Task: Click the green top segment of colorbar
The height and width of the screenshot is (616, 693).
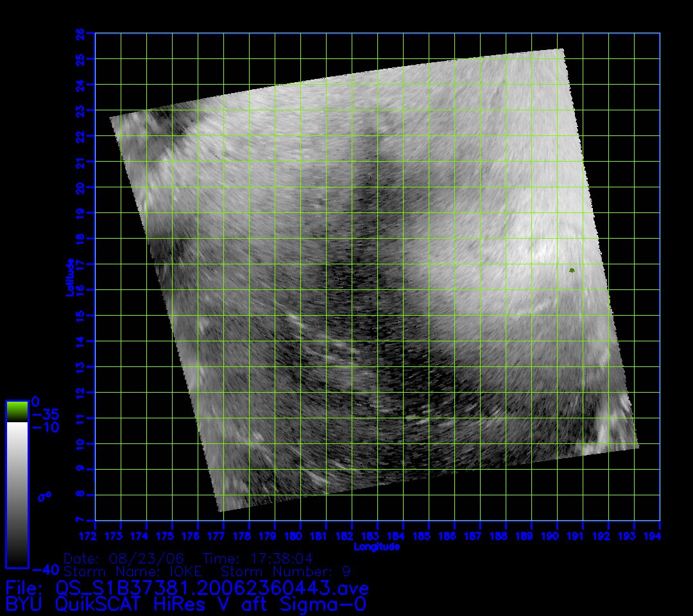Action: 17,411
